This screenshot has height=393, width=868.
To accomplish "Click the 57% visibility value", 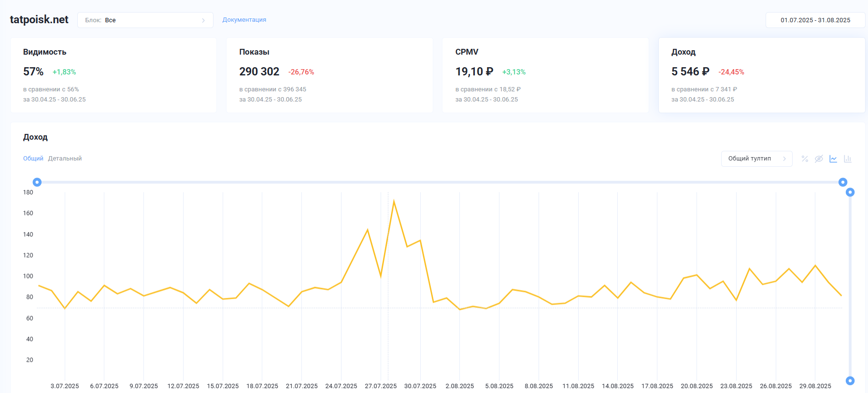I will 33,72.
